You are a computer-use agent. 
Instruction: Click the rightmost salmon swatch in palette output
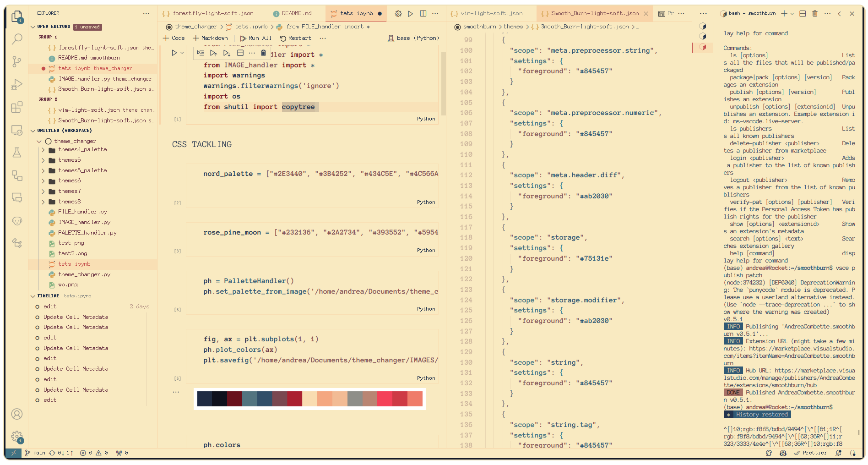pos(415,399)
